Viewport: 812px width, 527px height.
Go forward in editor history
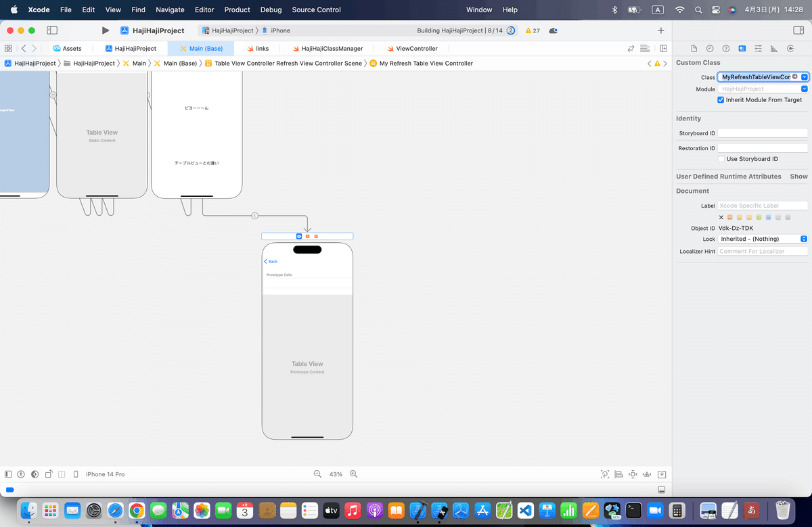point(35,49)
